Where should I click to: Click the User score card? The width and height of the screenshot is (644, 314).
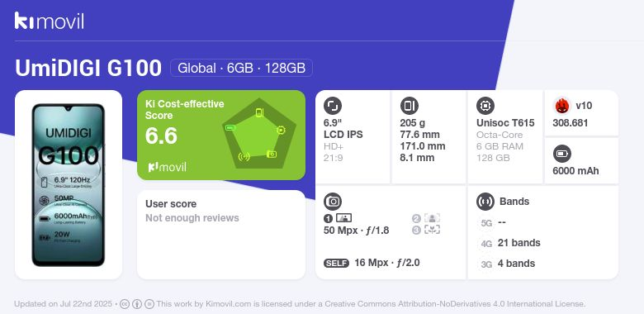[x=221, y=235]
